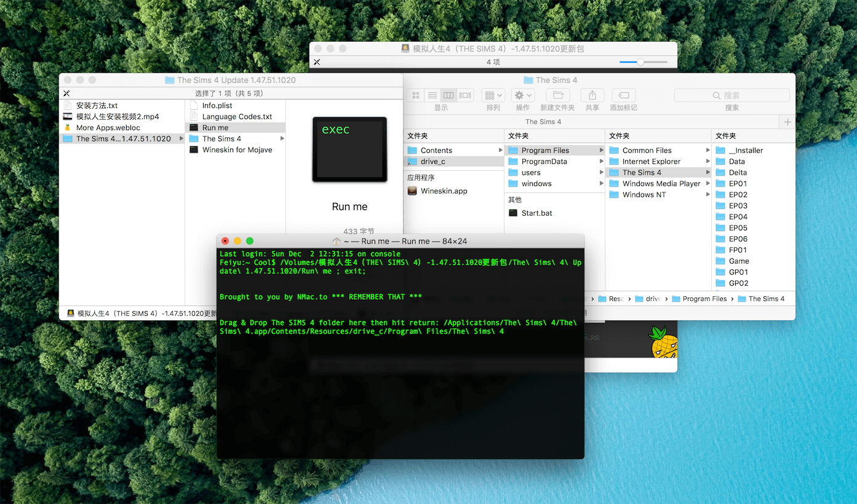
Task: Click toolbar tools icon in Update window
Action: pos(67,93)
